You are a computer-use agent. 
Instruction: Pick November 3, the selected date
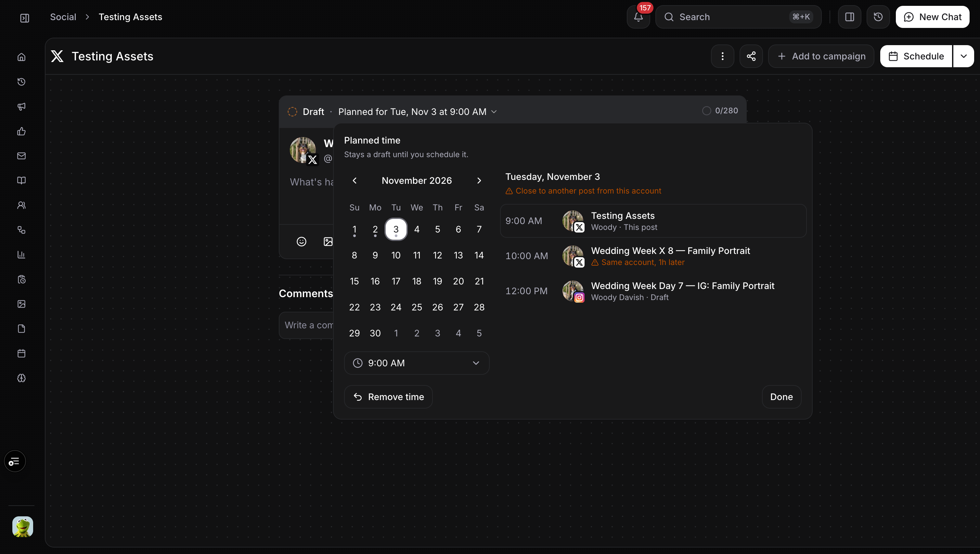(x=396, y=229)
